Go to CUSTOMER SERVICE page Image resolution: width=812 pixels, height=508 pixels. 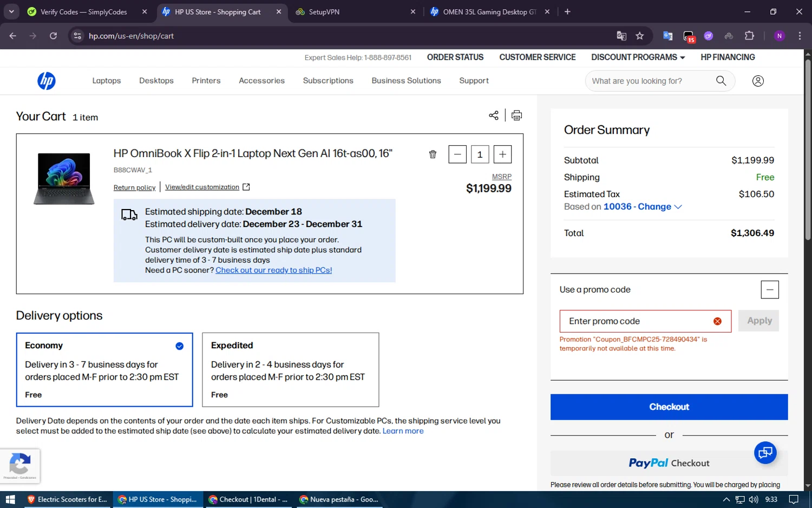(x=538, y=57)
